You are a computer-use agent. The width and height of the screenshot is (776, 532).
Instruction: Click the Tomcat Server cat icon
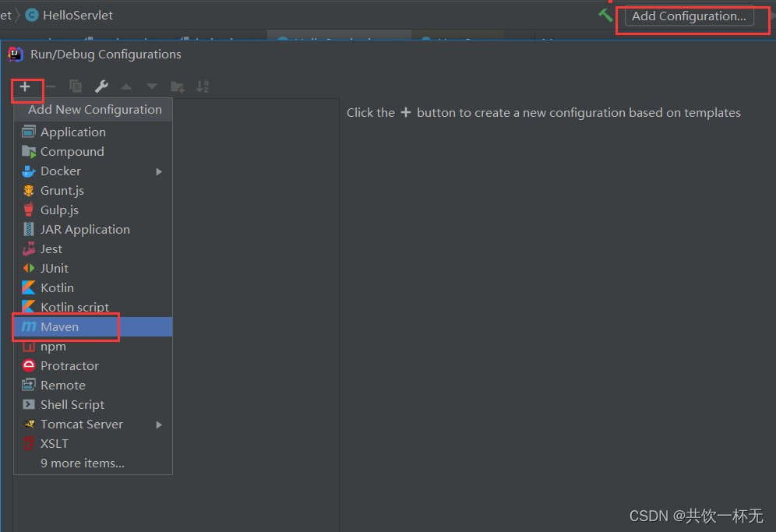click(29, 424)
